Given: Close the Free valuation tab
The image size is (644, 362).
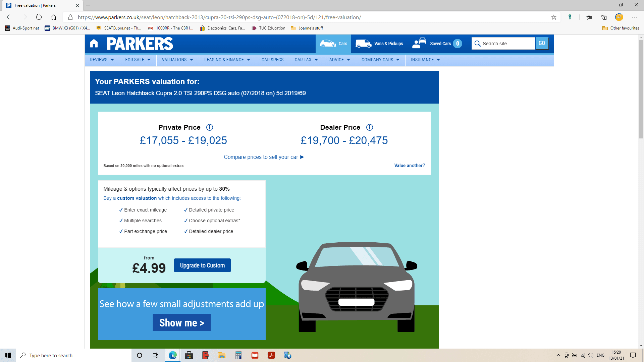Looking at the screenshot, I should click(x=77, y=5).
